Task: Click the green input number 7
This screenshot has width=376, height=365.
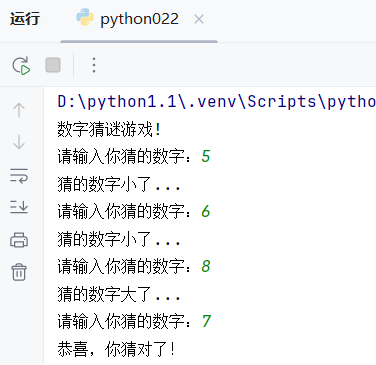Action: [x=206, y=321]
